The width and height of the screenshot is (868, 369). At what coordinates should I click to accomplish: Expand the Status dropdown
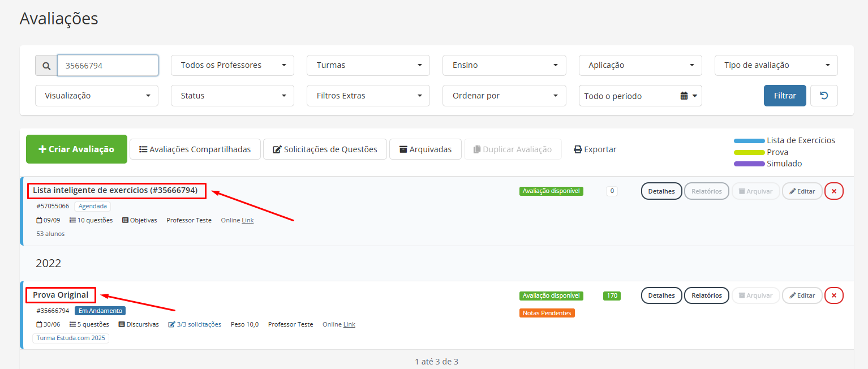(x=233, y=96)
